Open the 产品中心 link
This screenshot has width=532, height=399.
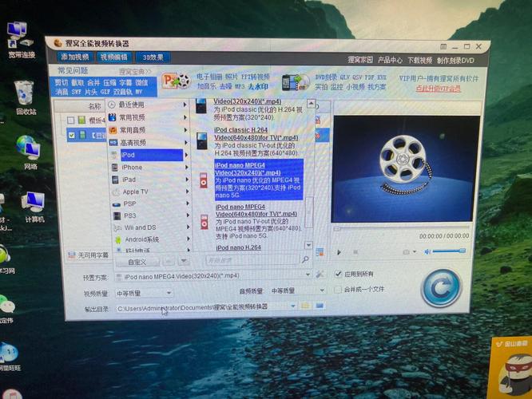click(390, 61)
